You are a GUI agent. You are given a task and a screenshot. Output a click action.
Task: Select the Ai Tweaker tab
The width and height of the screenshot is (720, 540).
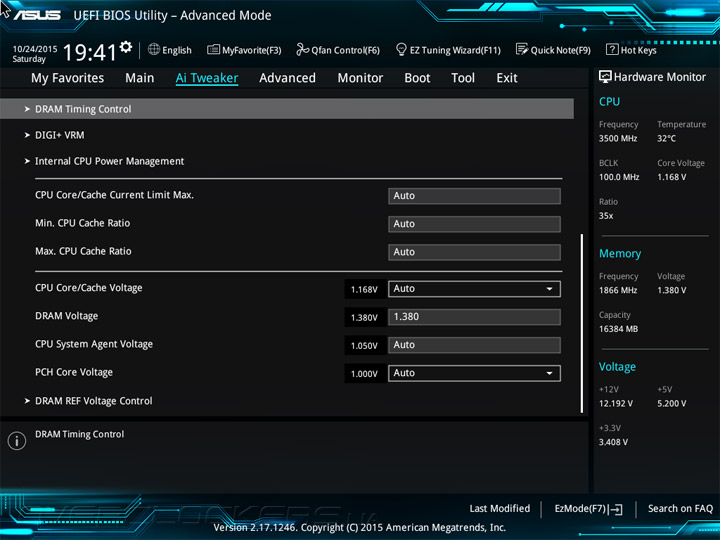coord(207,78)
